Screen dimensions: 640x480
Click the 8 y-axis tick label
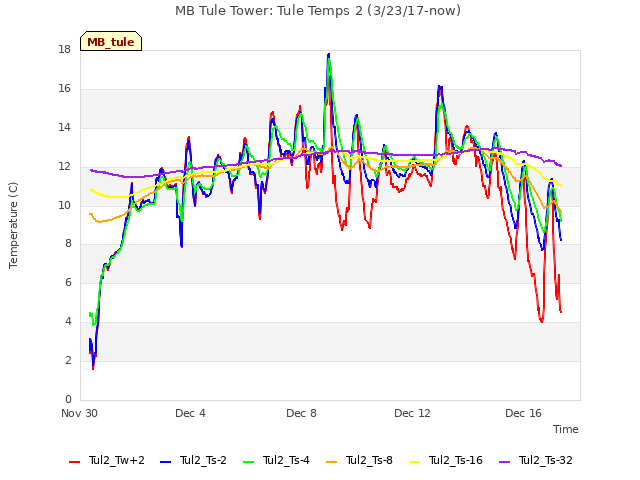tap(68, 244)
